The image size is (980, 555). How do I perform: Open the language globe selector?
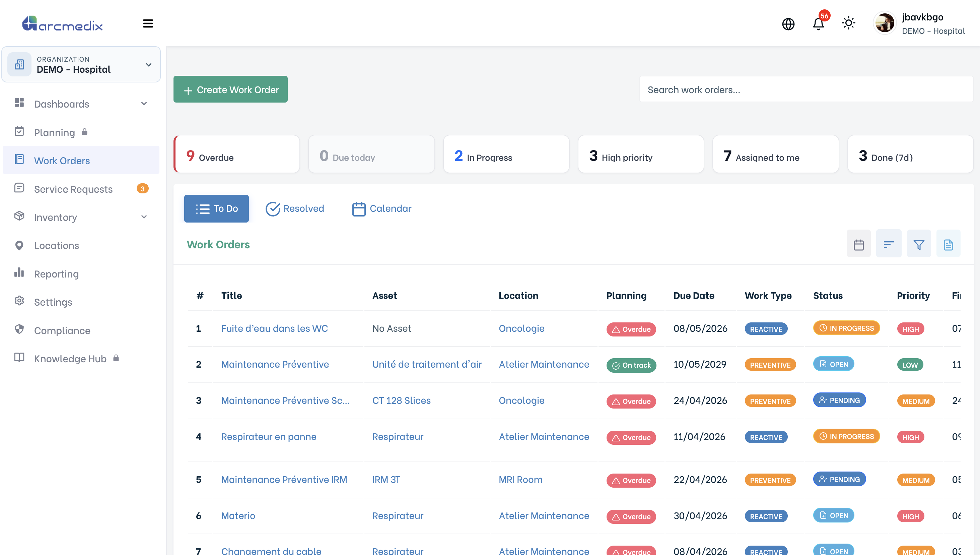[x=788, y=24]
